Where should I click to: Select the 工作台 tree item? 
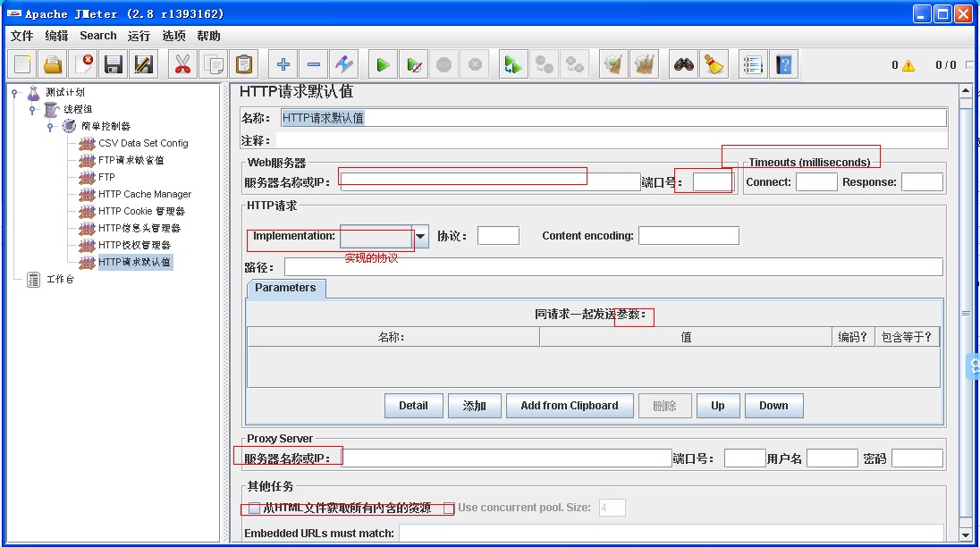pyautogui.click(x=60, y=279)
